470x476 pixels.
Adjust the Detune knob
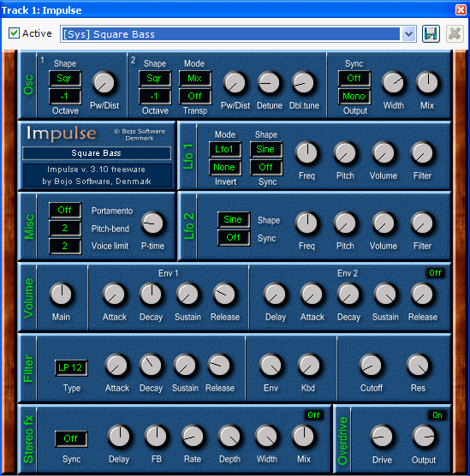[x=270, y=83]
